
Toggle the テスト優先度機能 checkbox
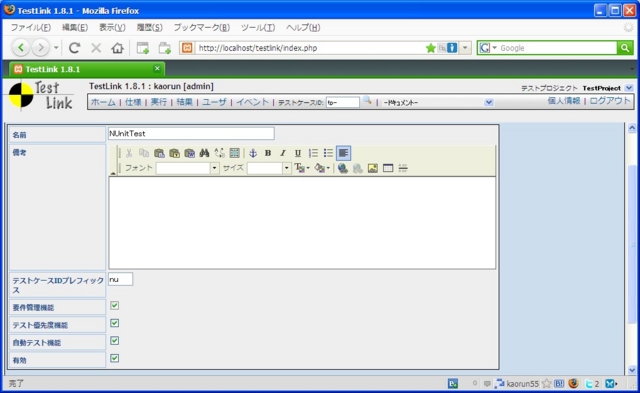pos(115,323)
